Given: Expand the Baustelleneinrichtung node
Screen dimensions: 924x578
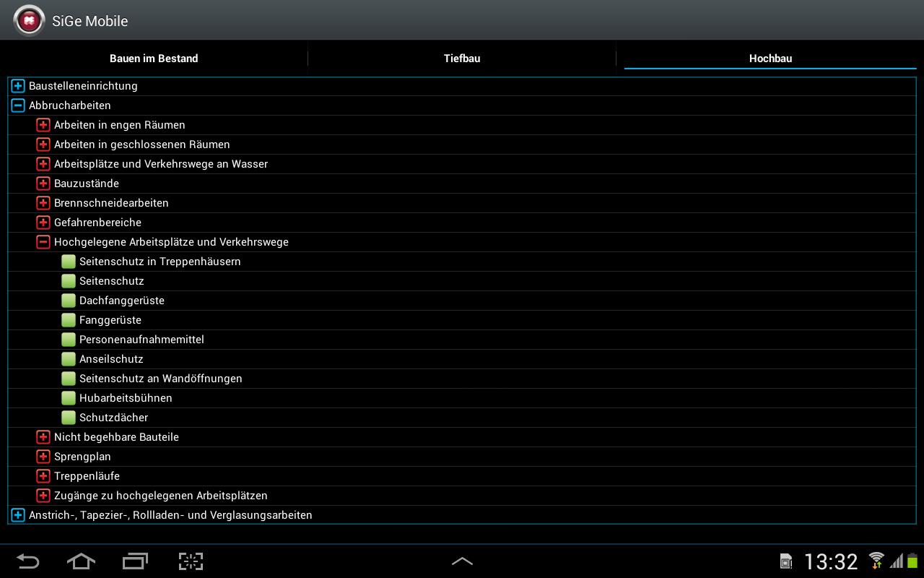Looking at the screenshot, I should 18,86.
